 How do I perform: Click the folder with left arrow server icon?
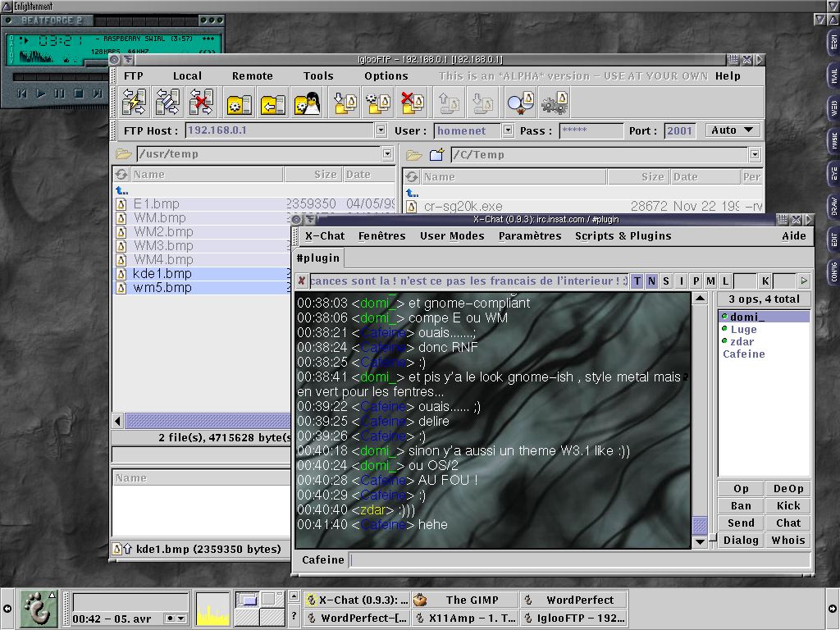click(x=272, y=103)
